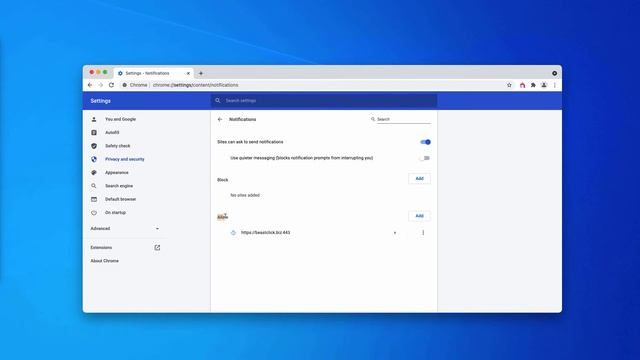Open About Chrome page
The image size is (640, 360).
point(104,261)
